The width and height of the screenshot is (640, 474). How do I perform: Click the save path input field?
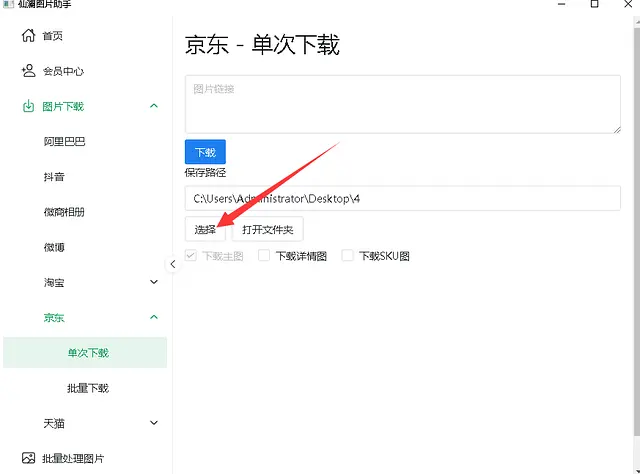[x=403, y=198]
